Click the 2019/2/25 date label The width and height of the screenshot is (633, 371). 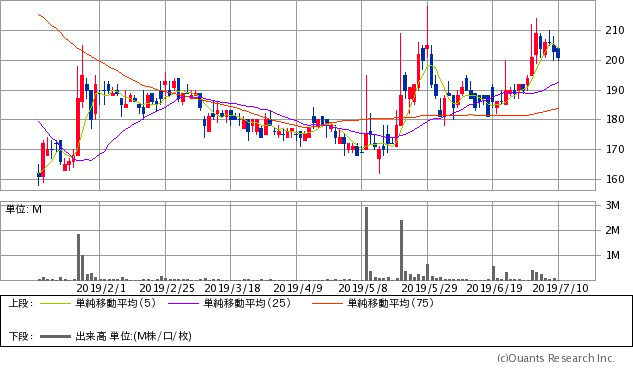167,288
